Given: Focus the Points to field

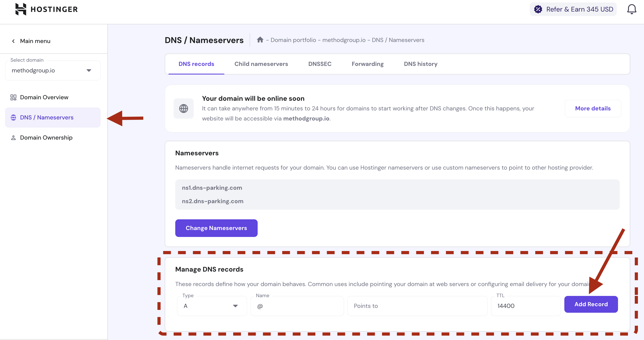Looking at the screenshot, I should click(417, 306).
